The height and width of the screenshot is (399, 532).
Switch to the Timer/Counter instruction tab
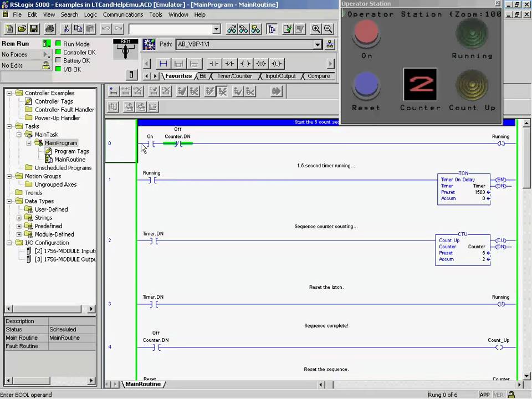click(234, 76)
